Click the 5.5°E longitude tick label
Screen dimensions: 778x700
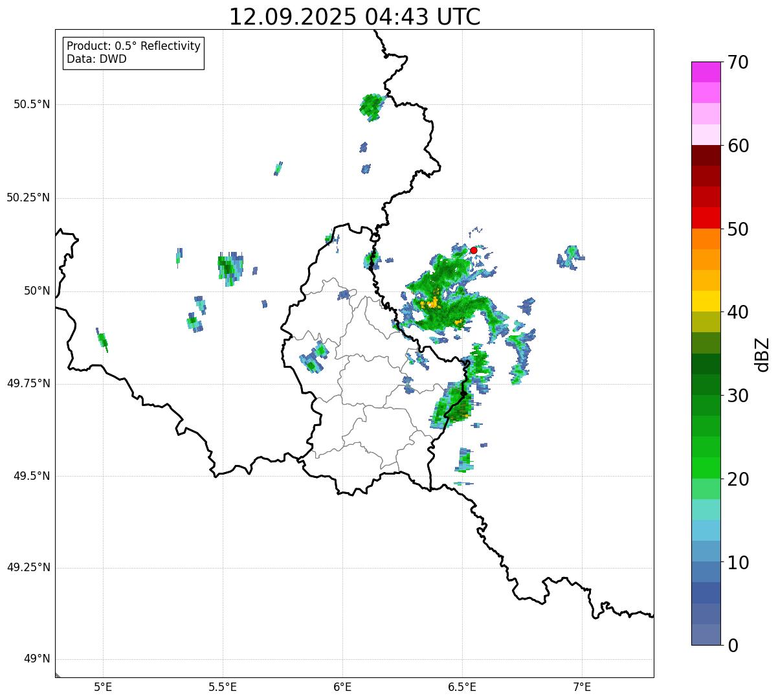pyautogui.click(x=223, y=686)
